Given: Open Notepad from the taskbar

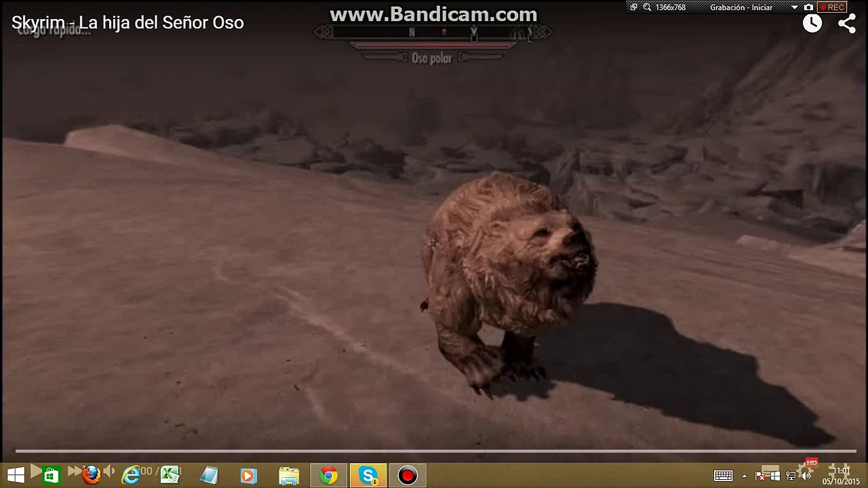Looking at the screenshot, I should point(209,475).
